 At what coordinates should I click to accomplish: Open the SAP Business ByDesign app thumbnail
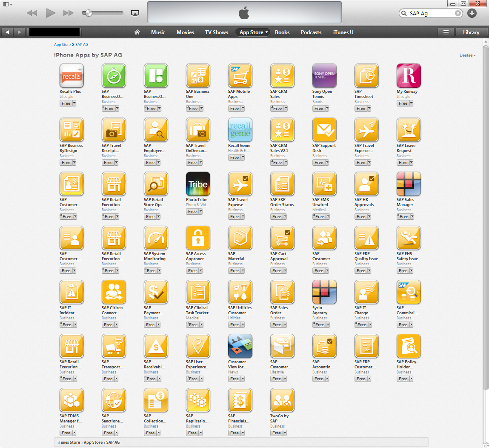pos(71,130)
